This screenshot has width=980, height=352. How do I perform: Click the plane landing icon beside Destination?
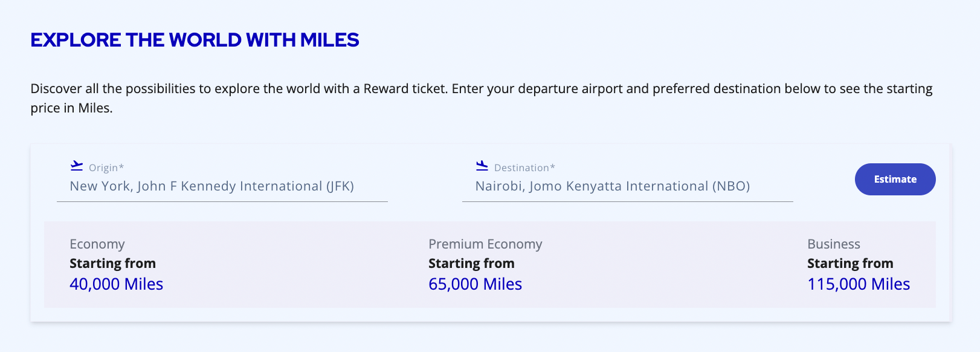pos(482,166)
